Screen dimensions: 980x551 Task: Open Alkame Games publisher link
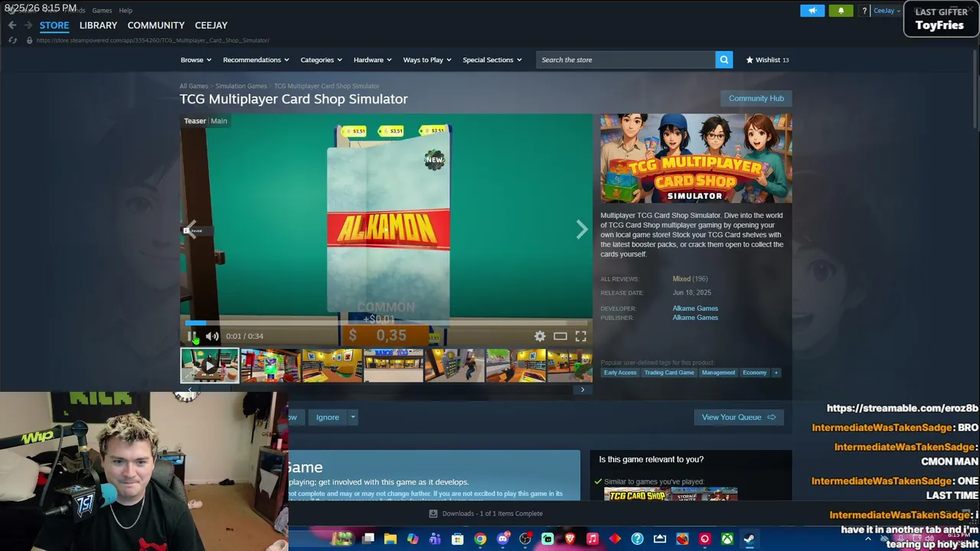(695, 318)
